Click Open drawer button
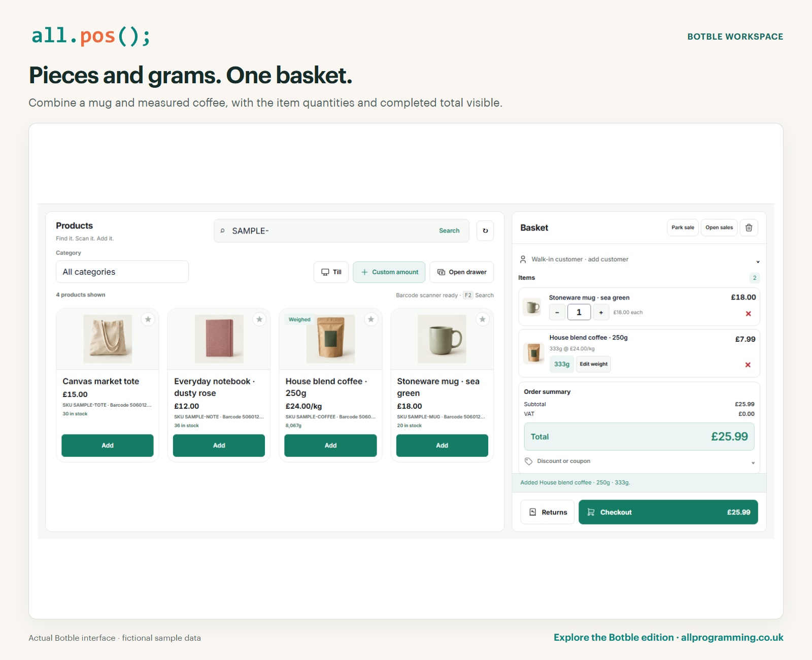 462,272
